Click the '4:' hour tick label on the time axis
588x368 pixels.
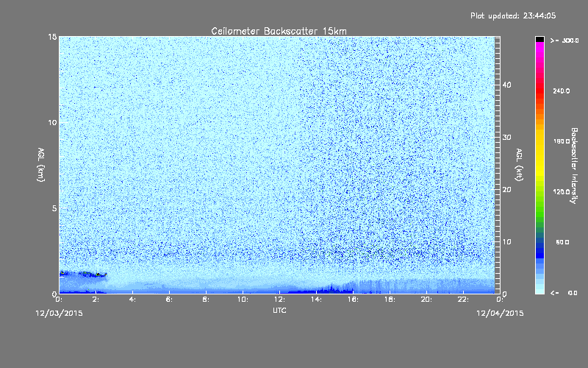pyautogui.click(x=132, y=300)
